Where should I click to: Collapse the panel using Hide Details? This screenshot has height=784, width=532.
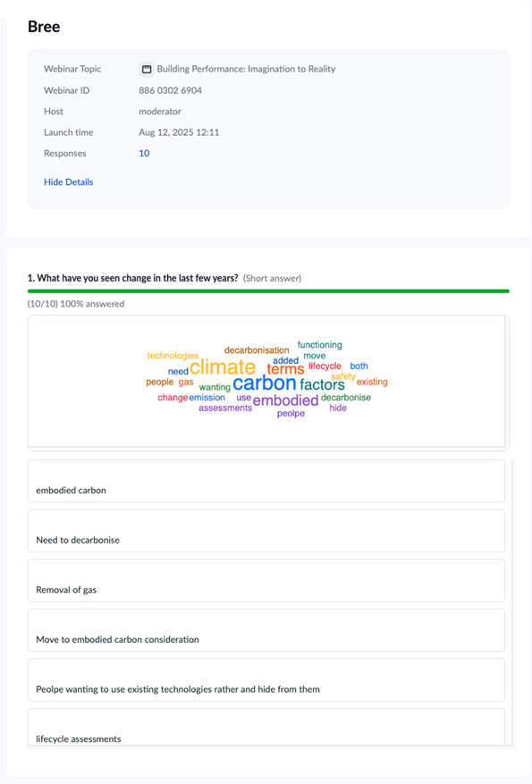(x=69, y=182)
